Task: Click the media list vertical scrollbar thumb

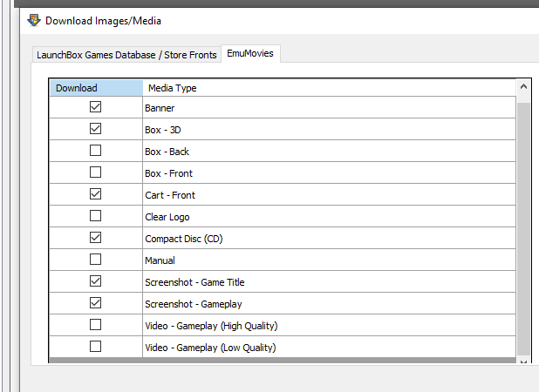Action: (523, 230)
